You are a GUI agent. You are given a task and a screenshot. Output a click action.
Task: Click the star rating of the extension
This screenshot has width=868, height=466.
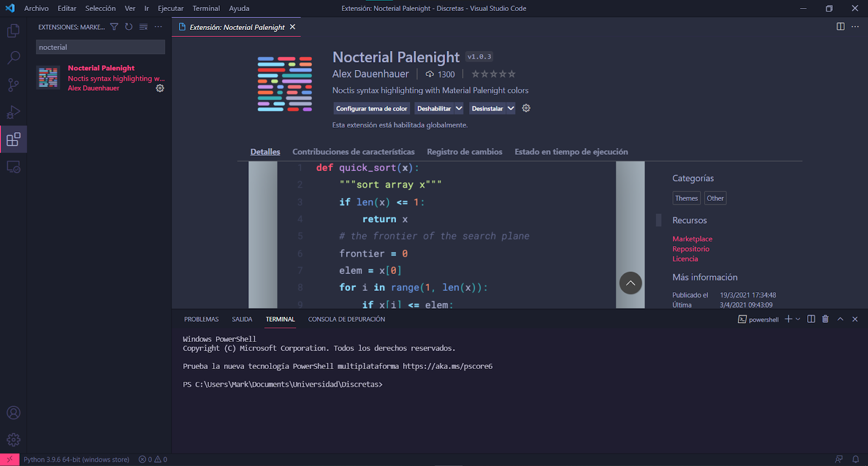[493, 74]
